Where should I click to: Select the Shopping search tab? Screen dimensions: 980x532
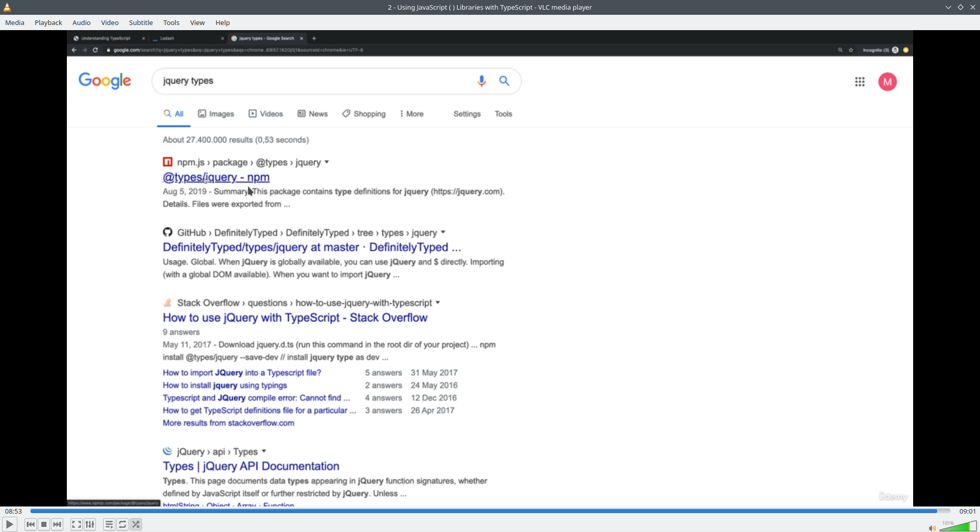click(x=364, y=114)
